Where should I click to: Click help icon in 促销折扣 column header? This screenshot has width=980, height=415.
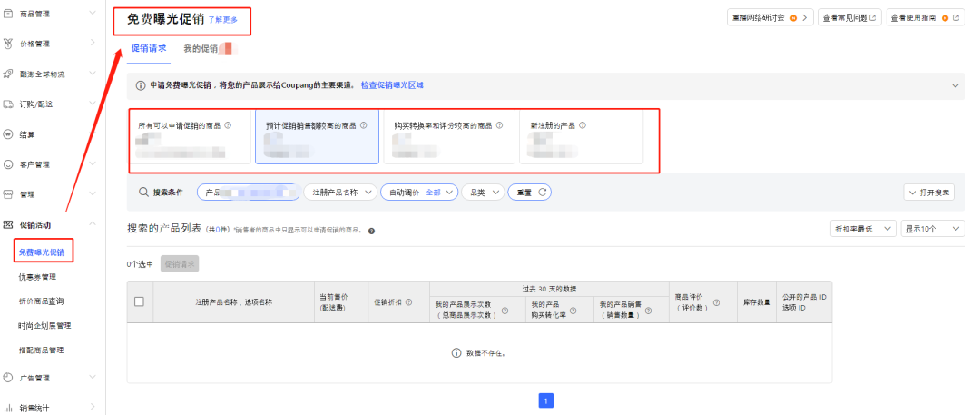coord(408,301)
